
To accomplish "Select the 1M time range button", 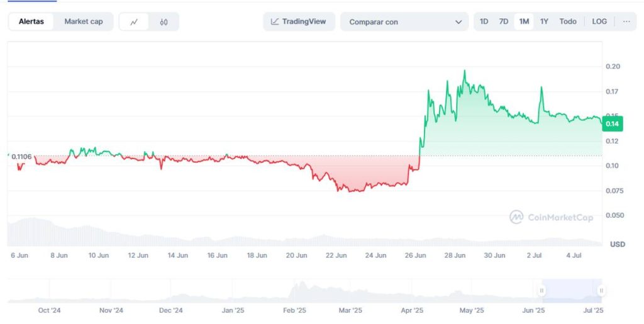I will tap(524, 21).
